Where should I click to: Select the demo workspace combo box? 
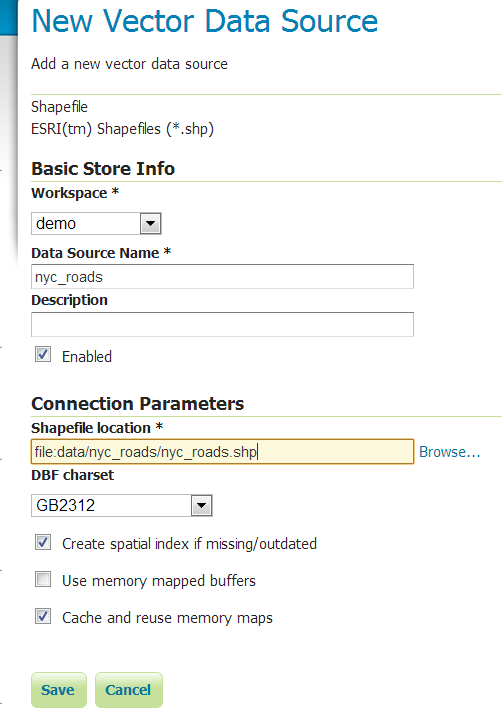(x=96, y=223)
